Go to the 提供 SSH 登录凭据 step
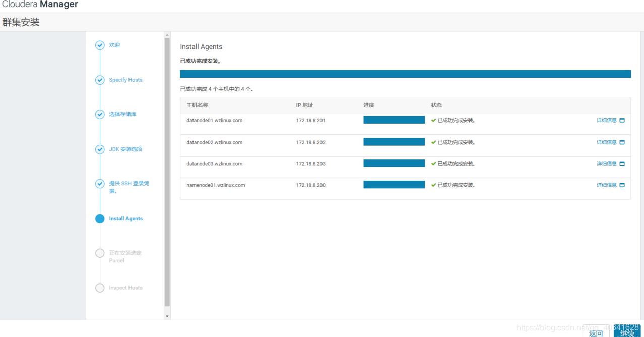The width and height of the screenshot is (644, 337). [129, 187]
